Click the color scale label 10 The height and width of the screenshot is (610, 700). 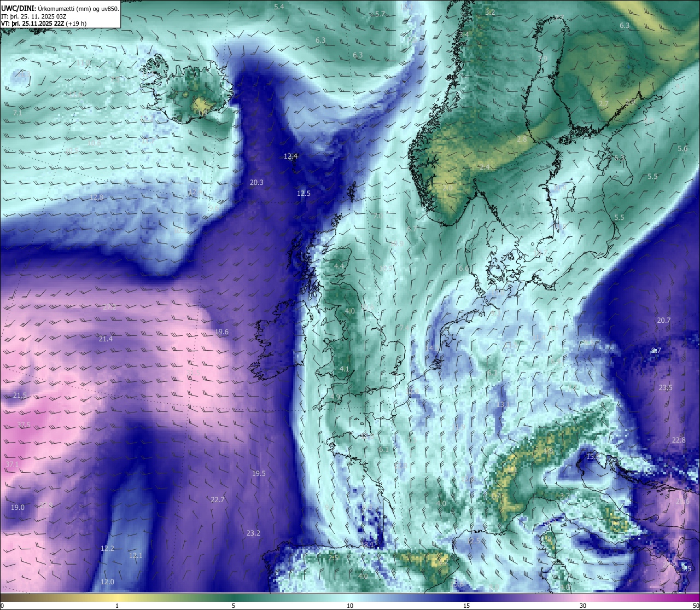point(350,606)
